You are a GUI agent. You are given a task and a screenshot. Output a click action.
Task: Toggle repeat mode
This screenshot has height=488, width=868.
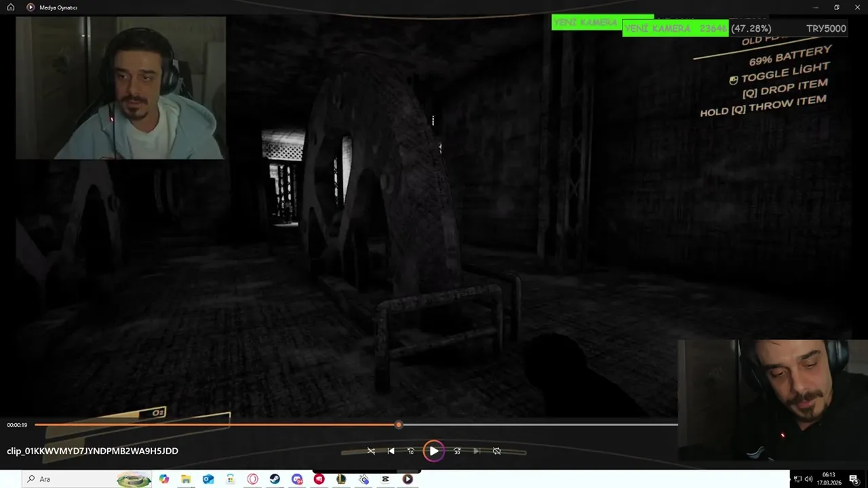click(496, 451)
